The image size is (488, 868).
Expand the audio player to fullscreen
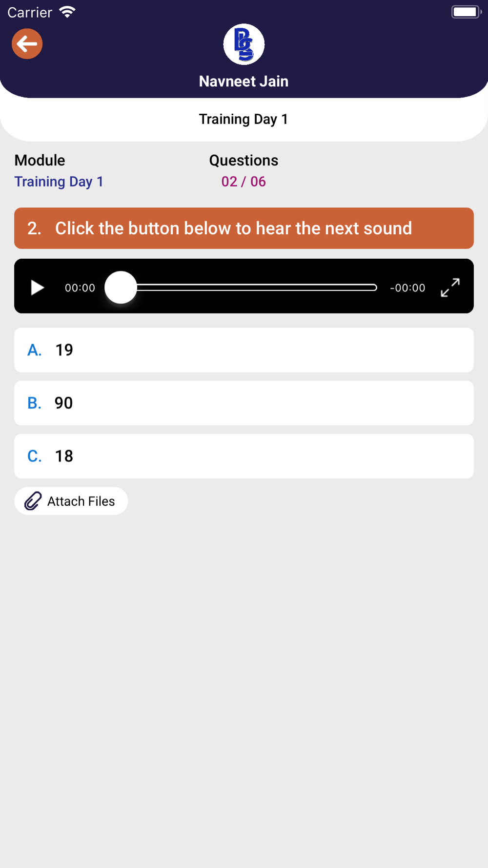tap(450, 288)
